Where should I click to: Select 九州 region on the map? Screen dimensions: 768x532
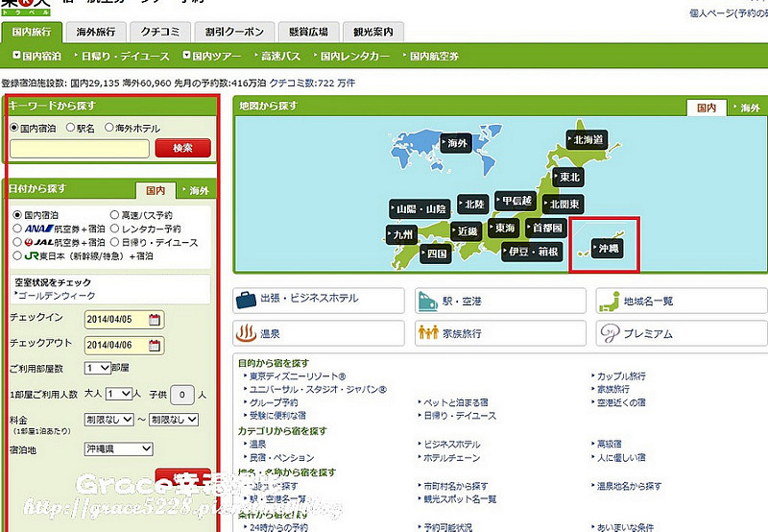(401, 234)
